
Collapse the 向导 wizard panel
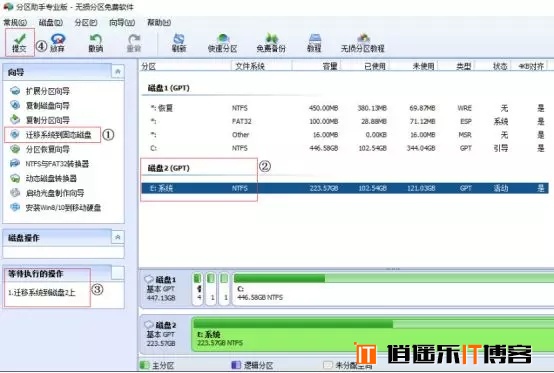click(x=118, y=72)
